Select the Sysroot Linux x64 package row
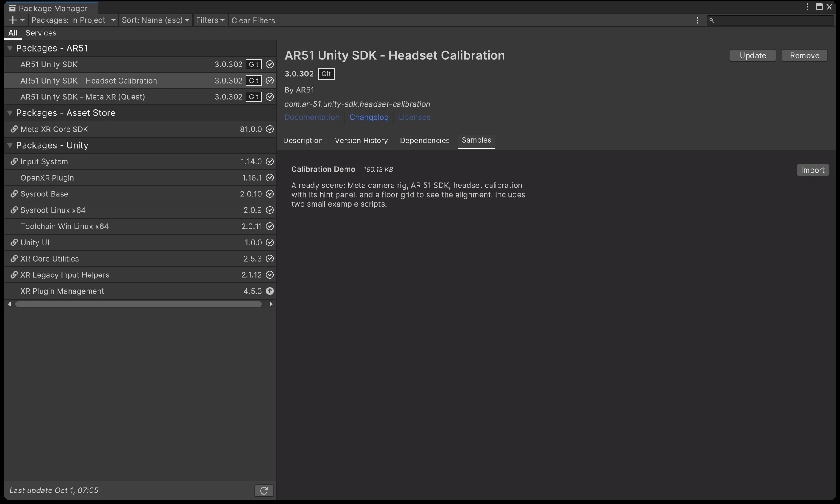Screen dimensions: 840x504 click(140, 210)
